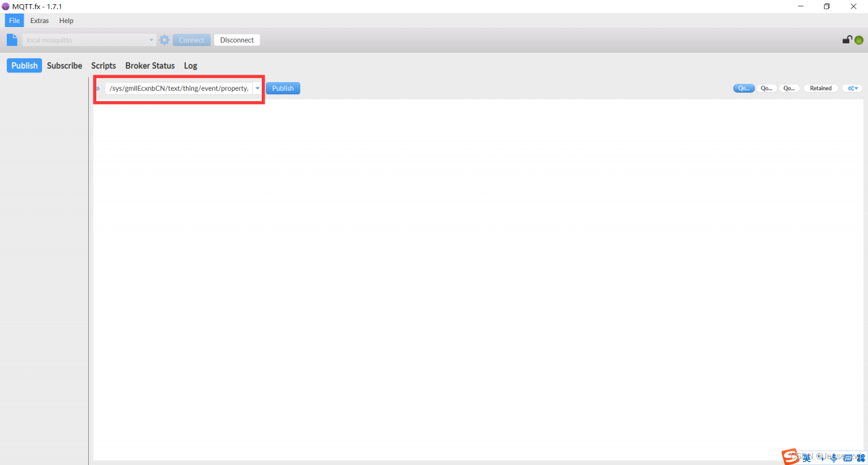Viewport: 868px width, 465px height.
Task: Click the blue new connection profile document icon
Action: [x=12, y=40]
